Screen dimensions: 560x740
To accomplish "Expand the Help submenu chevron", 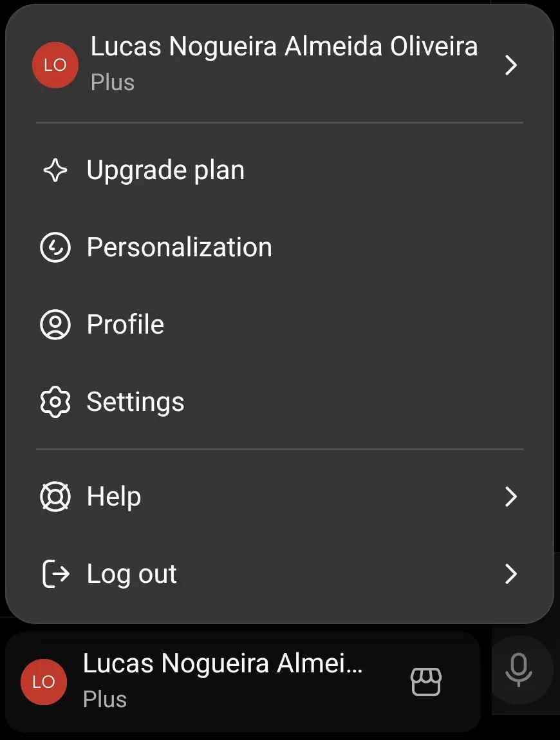I will [x=511, y=497].
